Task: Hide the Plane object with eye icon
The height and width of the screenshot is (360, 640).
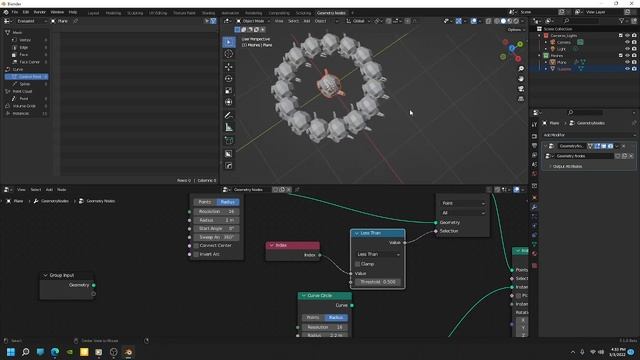Action: (627, 62)
